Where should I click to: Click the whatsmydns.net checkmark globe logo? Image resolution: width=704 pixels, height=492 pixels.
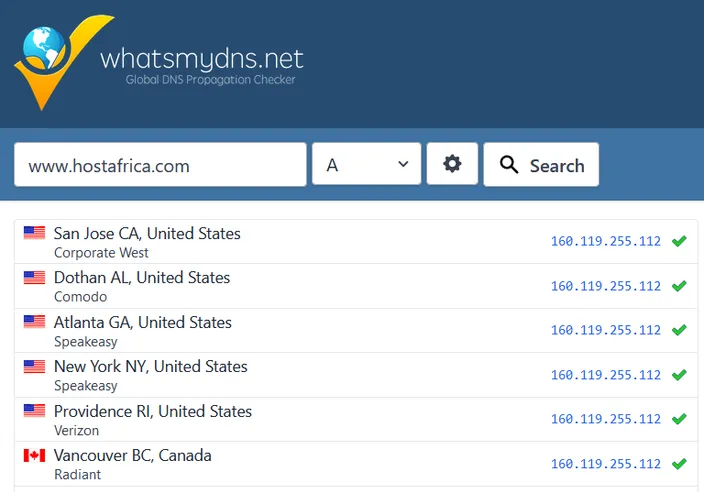[x=63, y=62]
